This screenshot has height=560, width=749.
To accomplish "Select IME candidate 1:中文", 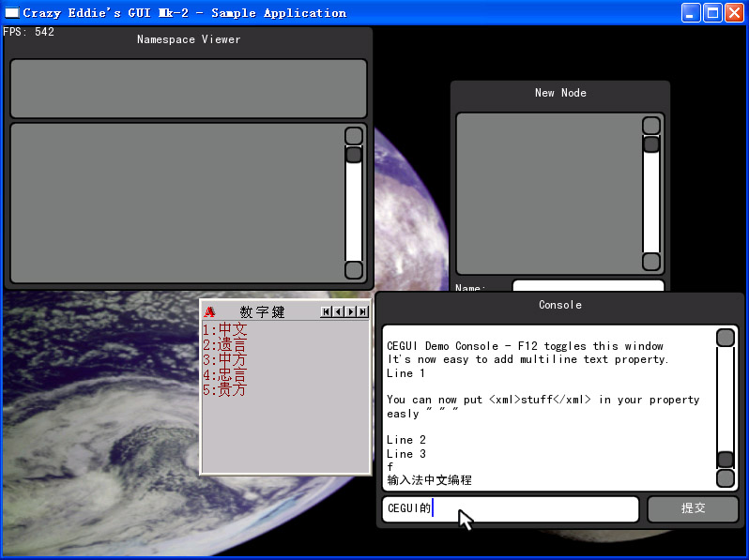I will (224, 330).
